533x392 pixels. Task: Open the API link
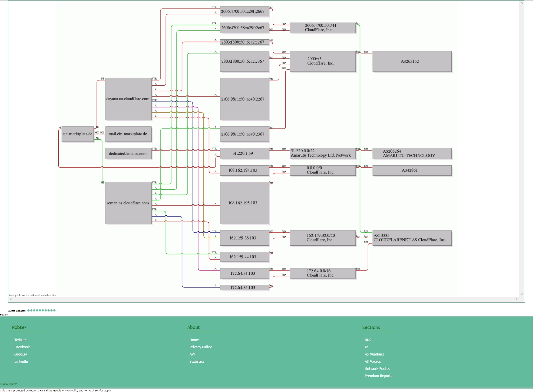coord(192,354)
